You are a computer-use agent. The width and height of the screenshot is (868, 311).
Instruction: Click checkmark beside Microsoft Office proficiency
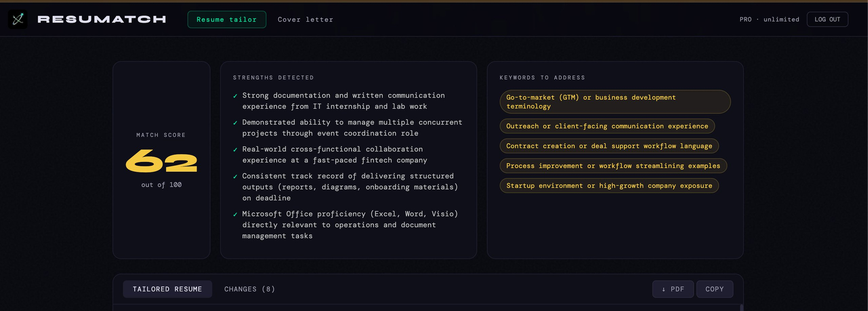click(235, 215)
